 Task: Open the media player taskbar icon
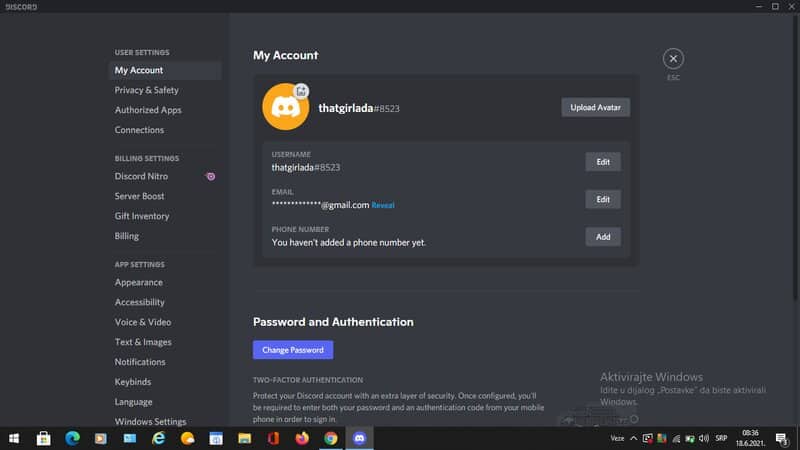click(101, 438)
